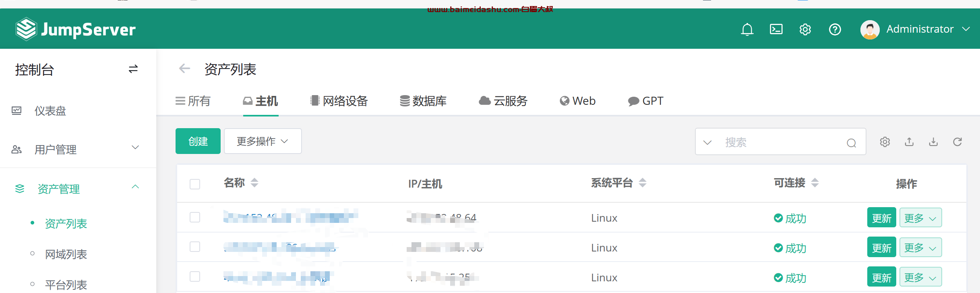The image size is (980, 293).
Task: Sort by 可连接 column
Action: click(x=815, y=183)
